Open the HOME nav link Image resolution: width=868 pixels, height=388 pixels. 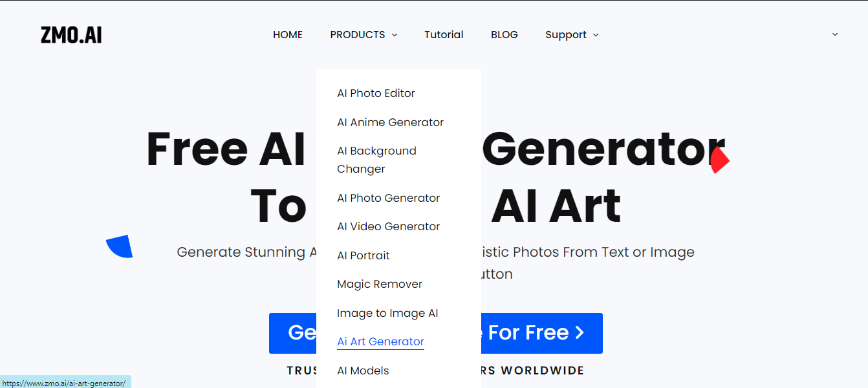pos(288,35)
